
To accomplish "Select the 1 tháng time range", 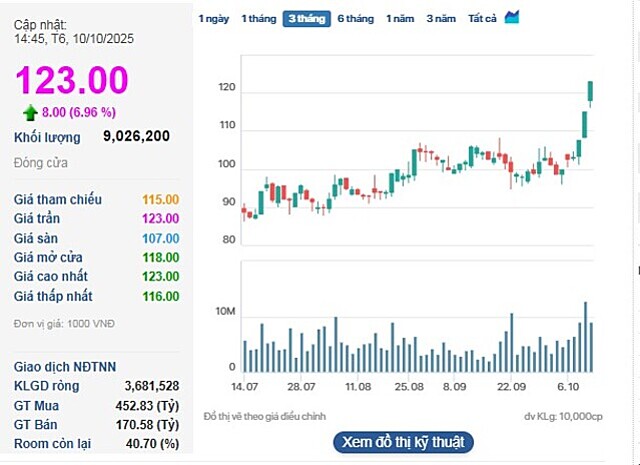I will (258, 19).
